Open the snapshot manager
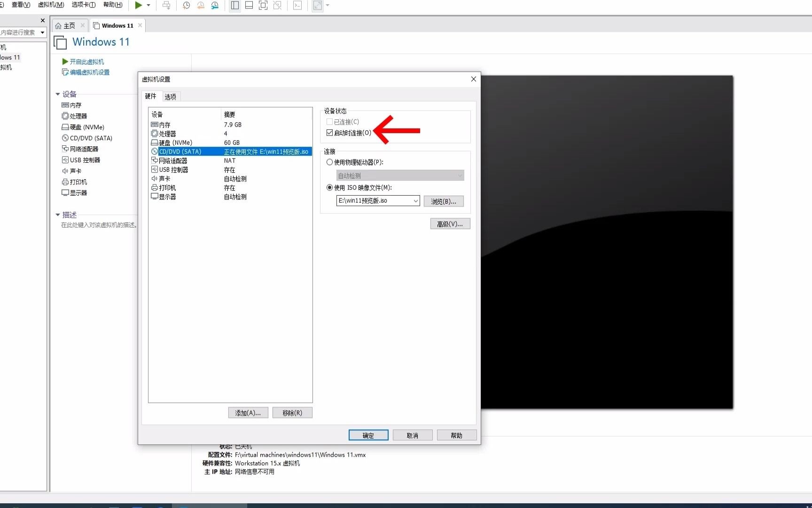Viewport: 812px width, 508px height. tap(215, 6)
